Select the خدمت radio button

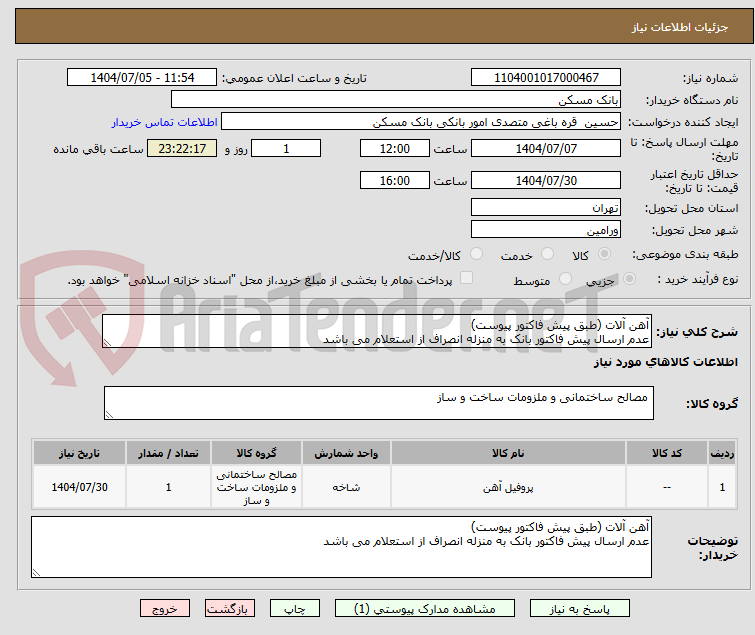coord(547,254)
